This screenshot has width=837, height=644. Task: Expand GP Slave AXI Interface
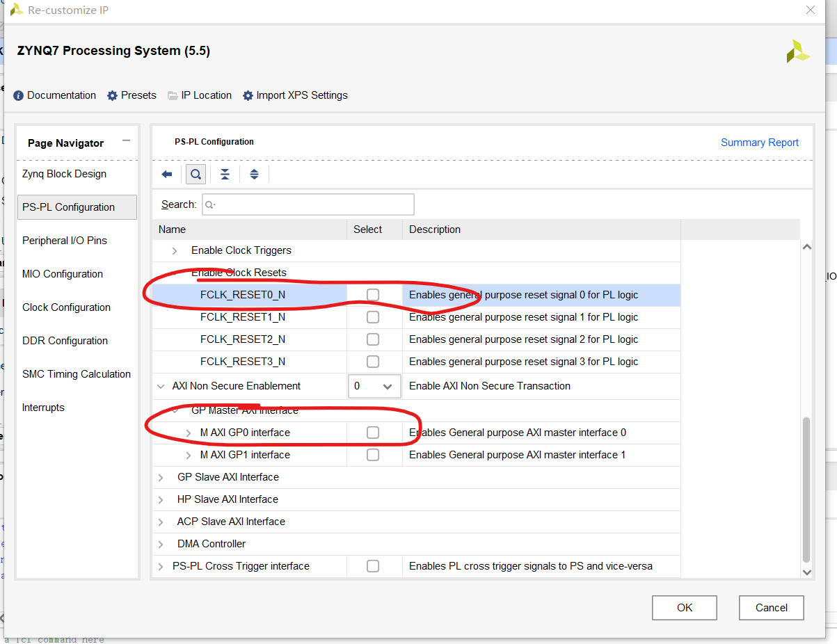(x=161, y=477)
